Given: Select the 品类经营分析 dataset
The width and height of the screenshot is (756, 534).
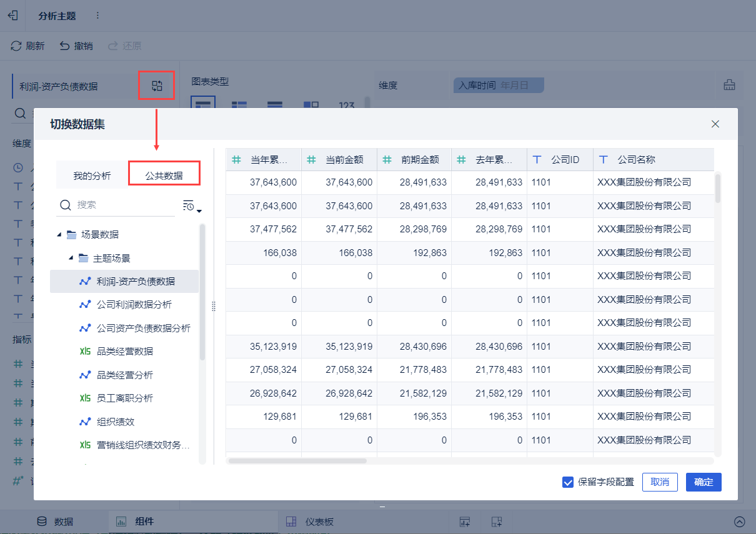Looking at the screenshot, I should (124, 375).
